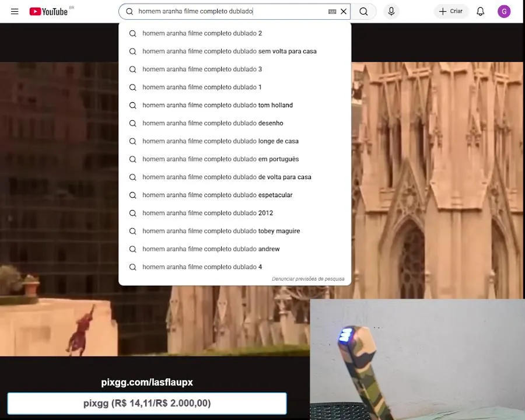Choose suggestion ending in 'andrew'

coord(235,249)
